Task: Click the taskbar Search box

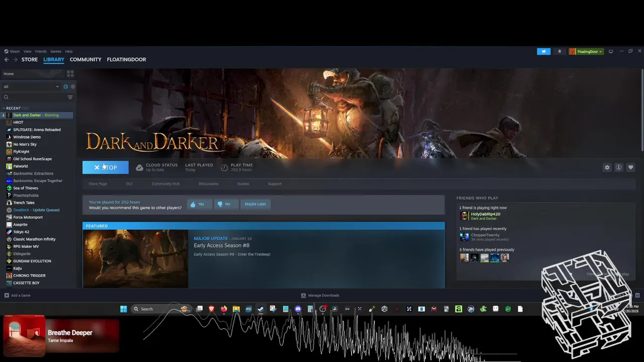Action: click(160, 309)
